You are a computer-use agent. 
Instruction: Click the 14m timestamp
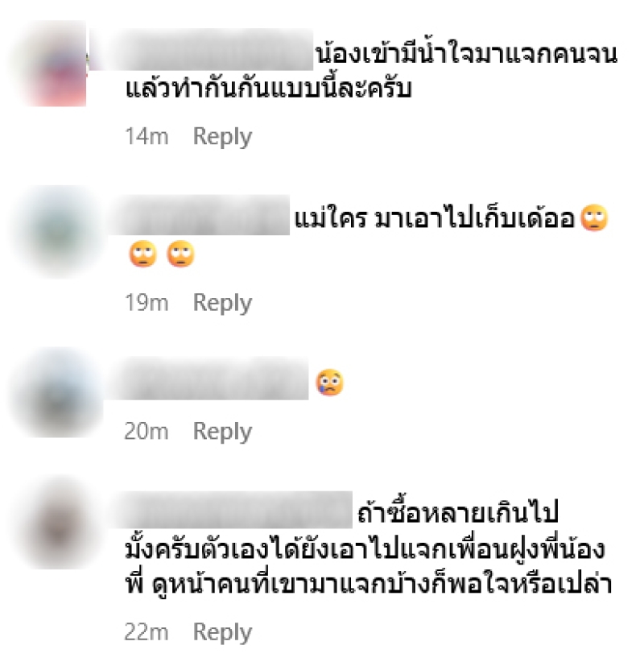147,137
